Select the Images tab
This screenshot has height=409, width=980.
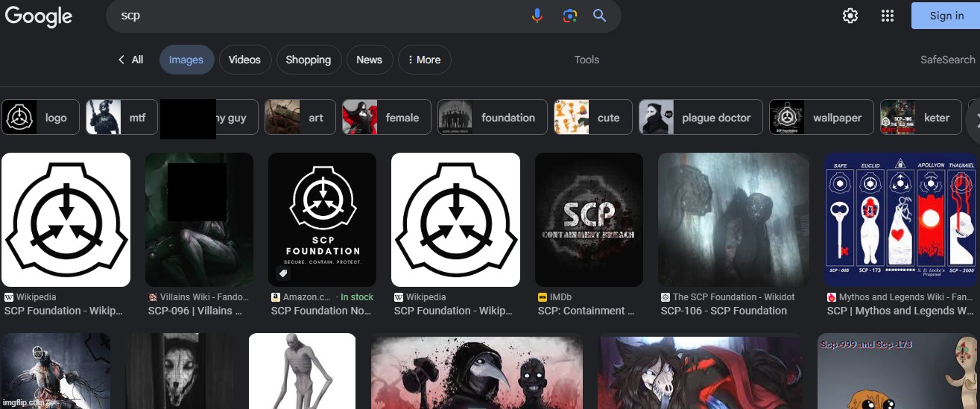[186, 60]
